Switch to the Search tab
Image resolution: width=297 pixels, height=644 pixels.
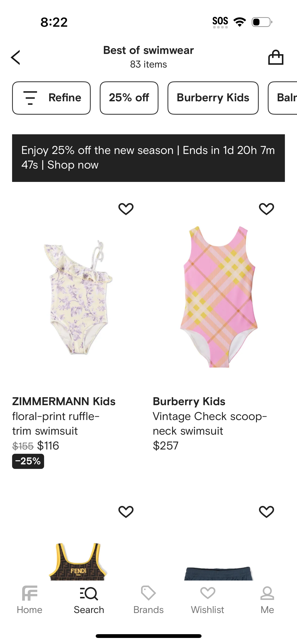(x=89, y=600)
